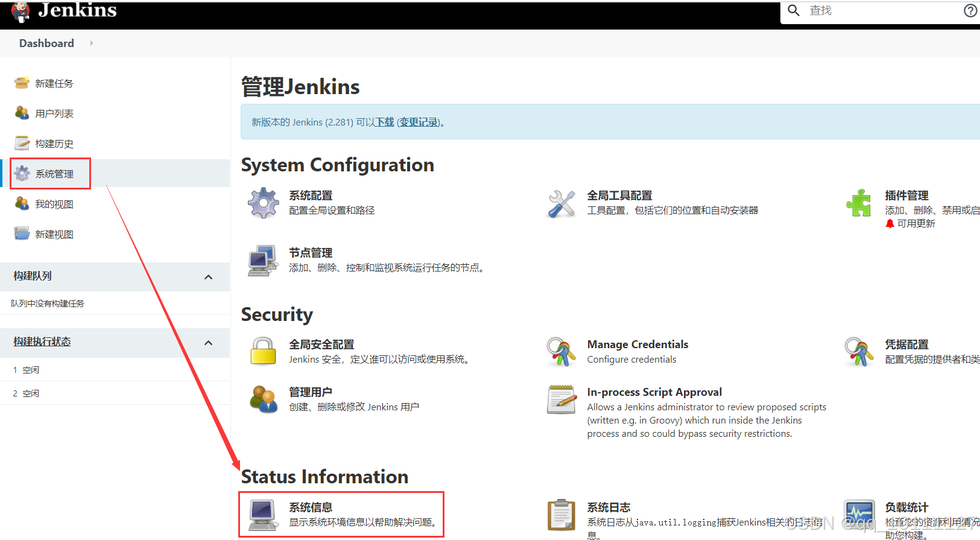Click the Jenkins title text in header
Screen dimensions: 980x540
coord(77,10)
